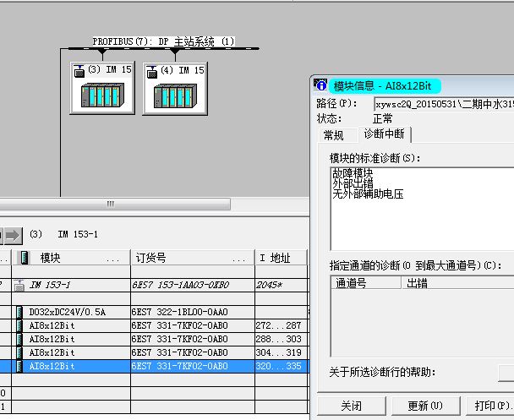Image resolution: width=514 pixels, height=420 pixels.
Task: Click the 状态 value 正常
Action: coord(383,118)
